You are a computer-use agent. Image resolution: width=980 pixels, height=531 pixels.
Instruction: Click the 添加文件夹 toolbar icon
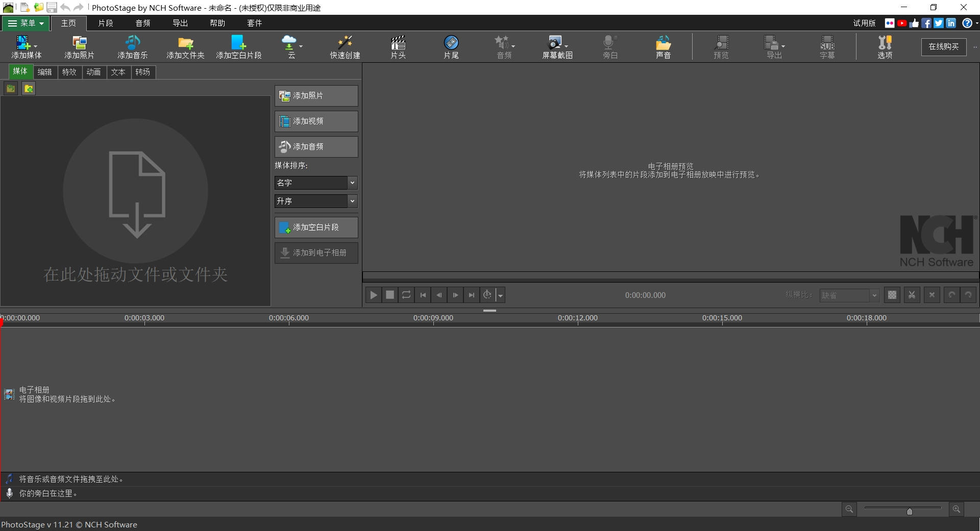(185, 47)
